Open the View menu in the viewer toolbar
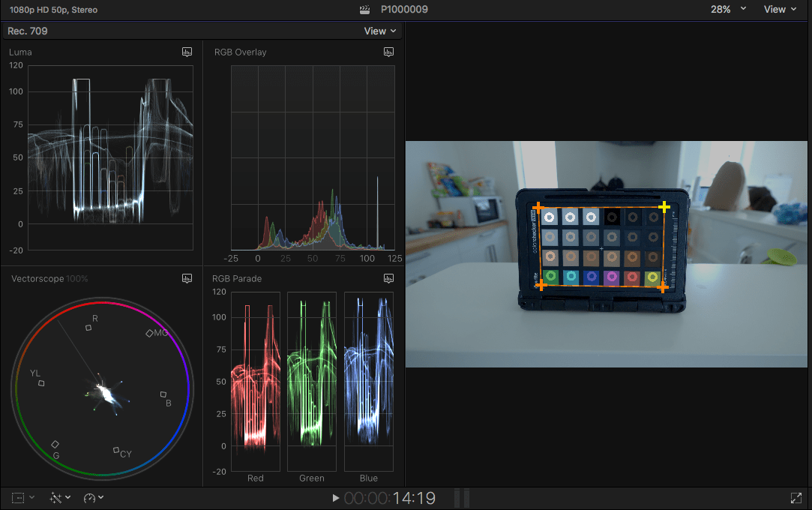This screenshot has width=812, height=510. tap(775, 9)
